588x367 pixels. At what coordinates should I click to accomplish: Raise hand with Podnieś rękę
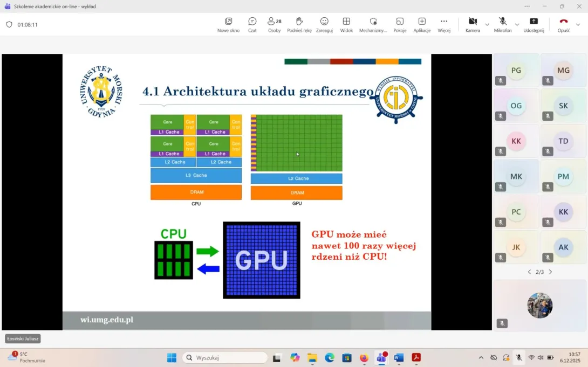pyautogui.click(x=299, y=24)
